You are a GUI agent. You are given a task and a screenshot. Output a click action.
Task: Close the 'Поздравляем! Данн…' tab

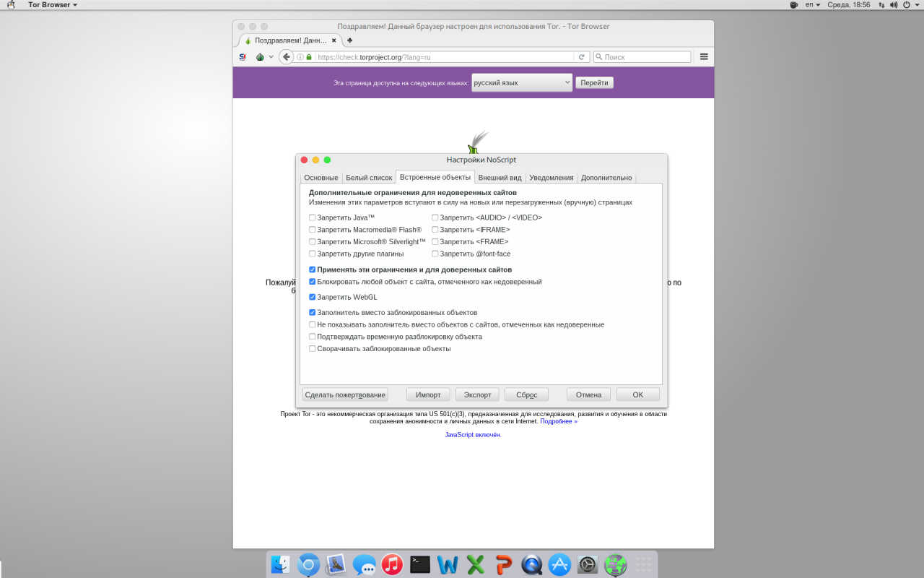334,40
